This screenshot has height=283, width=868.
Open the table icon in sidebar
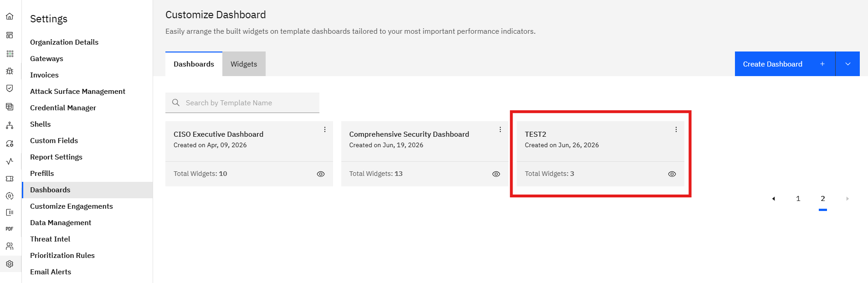click(x=10, y=107)
